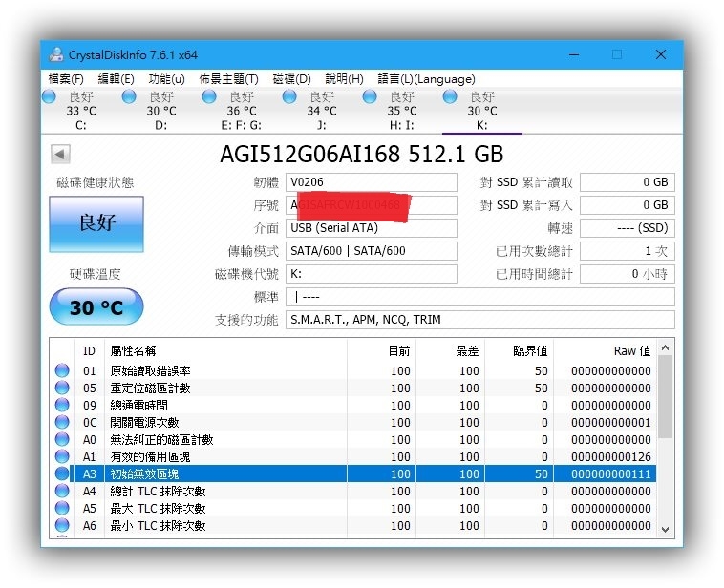Minimize the CrystalDiskInfo window
The width and height of the screenshot is (724, 588).
574,54
